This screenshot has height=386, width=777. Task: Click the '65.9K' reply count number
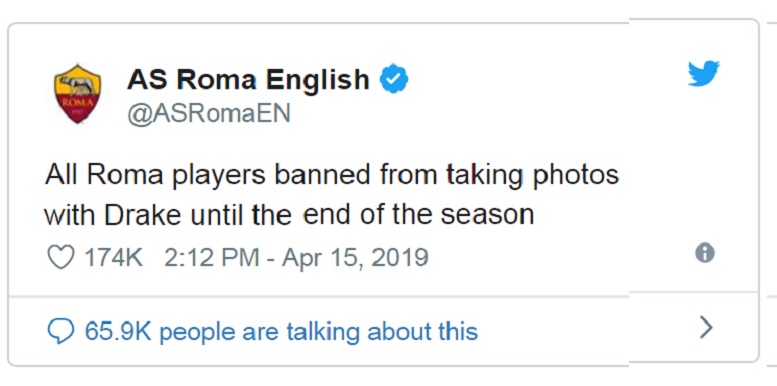118,331
